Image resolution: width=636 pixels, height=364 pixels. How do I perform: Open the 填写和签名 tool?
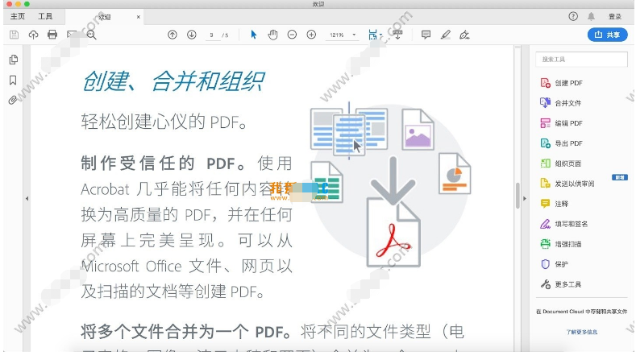564,224
